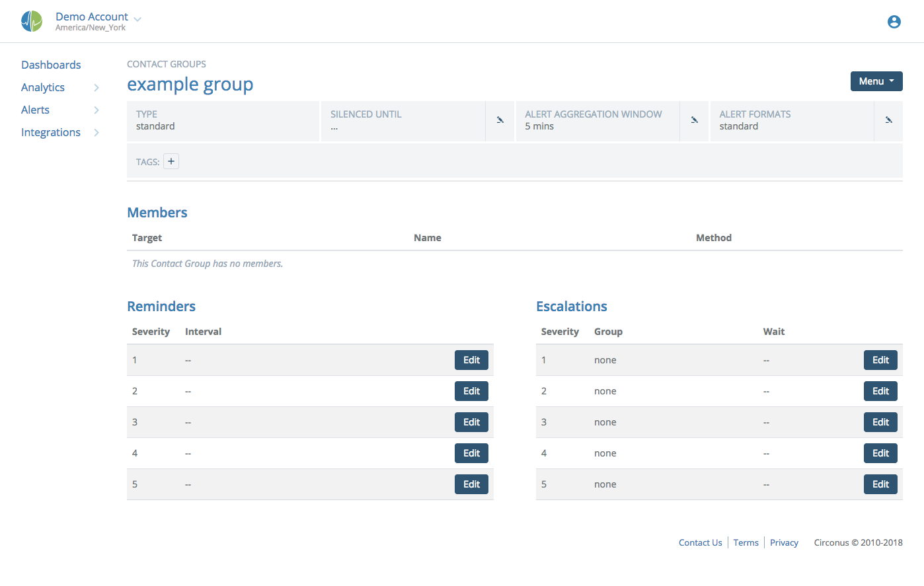The height and width of the screenshot is (586, 924).
Task: Click the Contact Groups breadcrumb label
Action: tap(166, 63)
